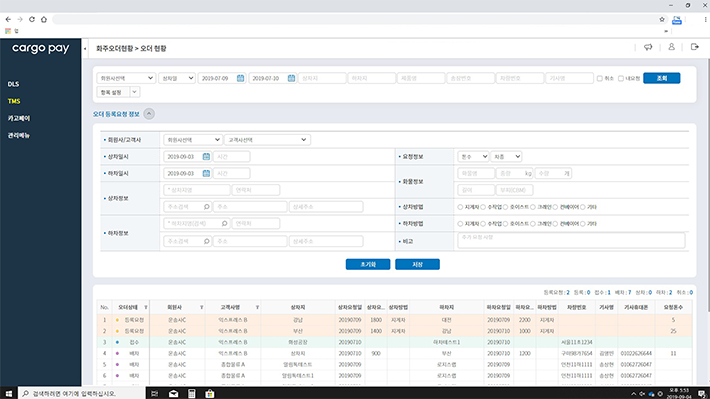Open the TMS menu

14,101
